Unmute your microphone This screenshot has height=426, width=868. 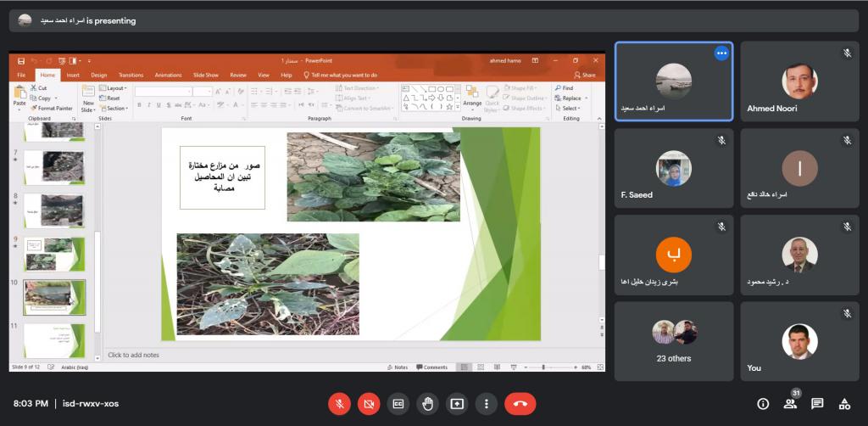(x=339, y=404)
